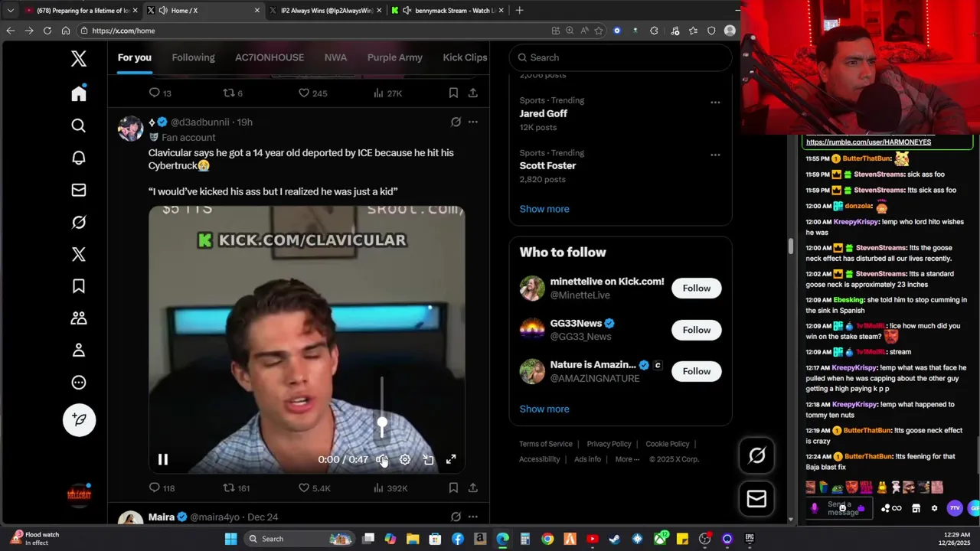Like the previous post with 245 likes

[x=312, y=93]
